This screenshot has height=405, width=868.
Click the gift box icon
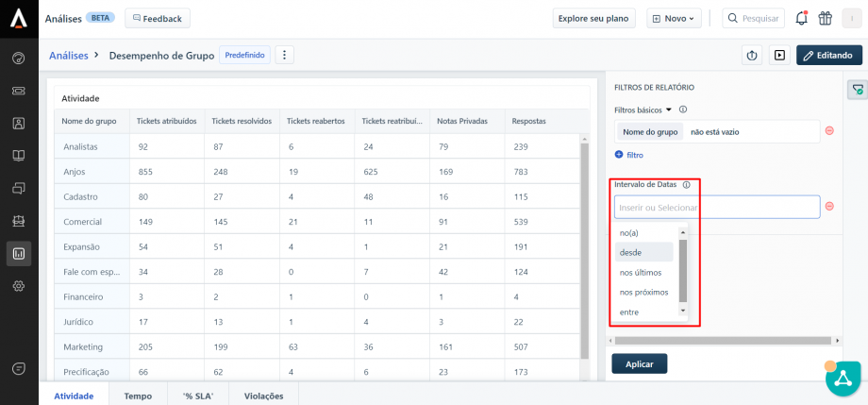825,18
